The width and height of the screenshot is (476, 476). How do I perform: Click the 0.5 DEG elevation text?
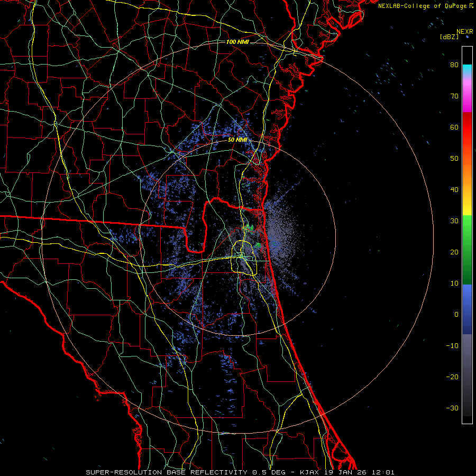pyautogui.click(x=269, y=472)
